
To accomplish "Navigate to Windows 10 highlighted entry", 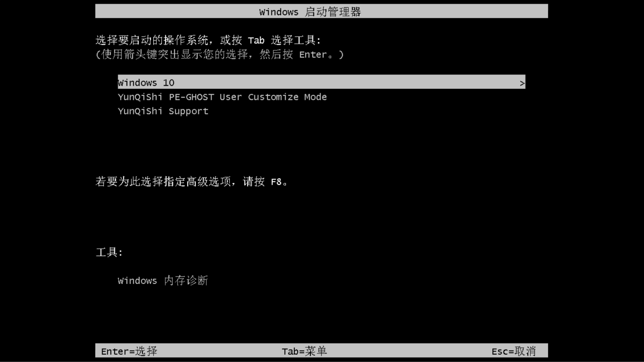I will pyautogui.click(x=321, y=83).
